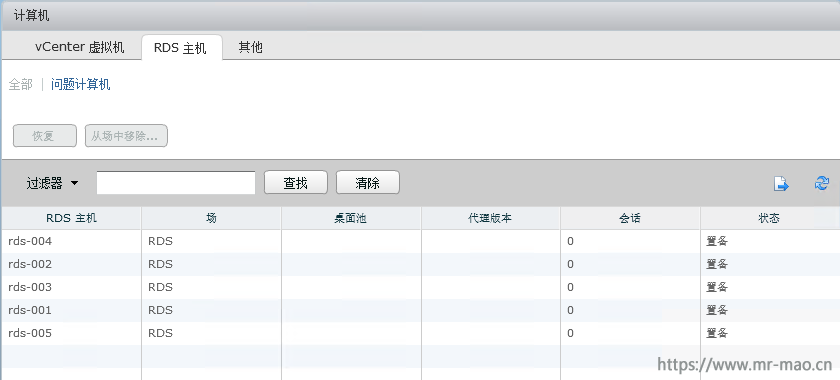This screenshot has width=840, height=380.
Task: Switch to the vCenter 虚拟机 tab
Action: click(x=80, y=47)
